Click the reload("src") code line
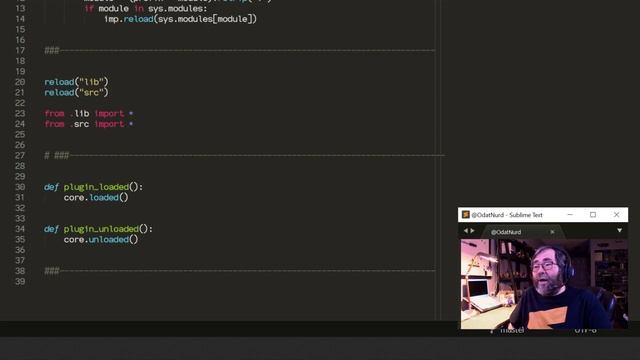The height and width of the screenshot is (360, 640). point(76,93)
